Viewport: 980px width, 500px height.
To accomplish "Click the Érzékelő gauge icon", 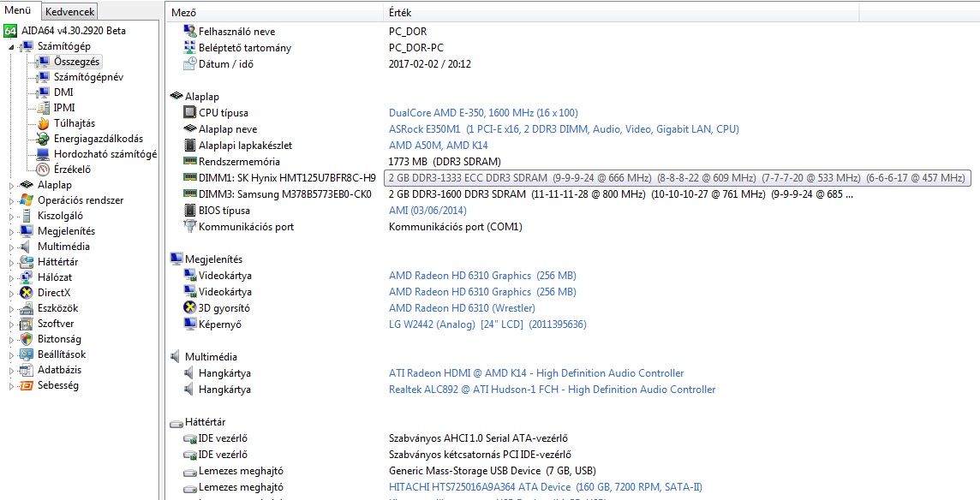I will pyautogui.click(x=43, y=170).
